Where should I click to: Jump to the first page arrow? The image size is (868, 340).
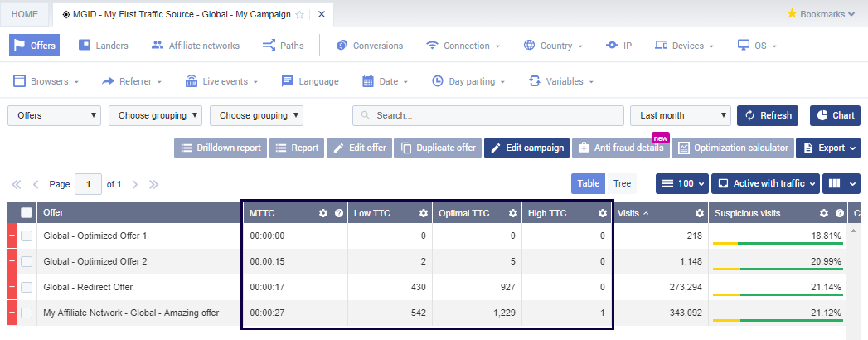(17, 184)
